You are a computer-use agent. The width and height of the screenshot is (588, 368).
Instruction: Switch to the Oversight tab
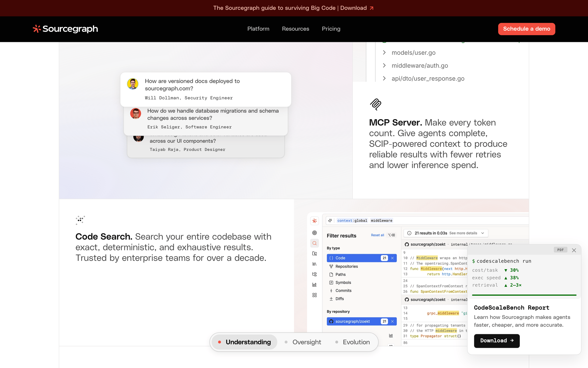pos(303,342)
